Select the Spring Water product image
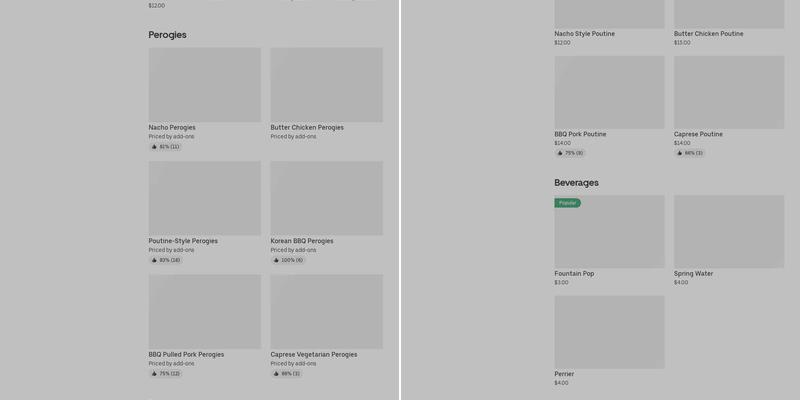Image resolution: width=800 pixels, height=400 pixels. pyautogui.click(x=728, y=231)
